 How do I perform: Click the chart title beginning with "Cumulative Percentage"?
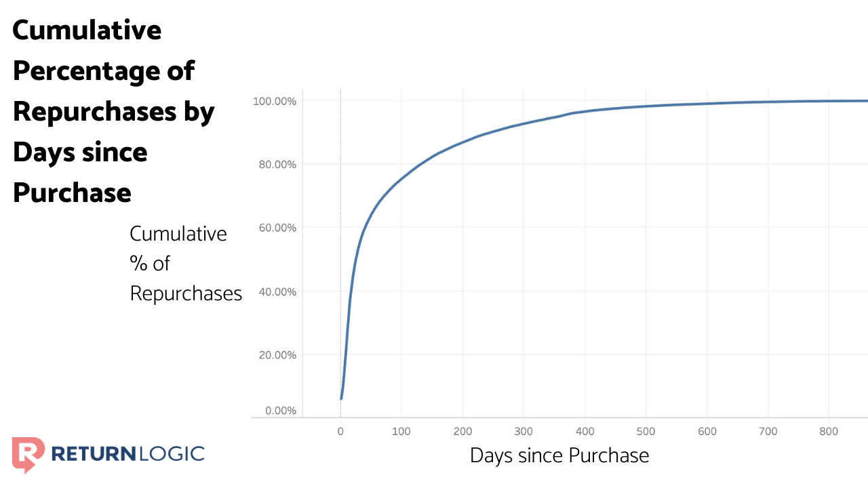113,111
